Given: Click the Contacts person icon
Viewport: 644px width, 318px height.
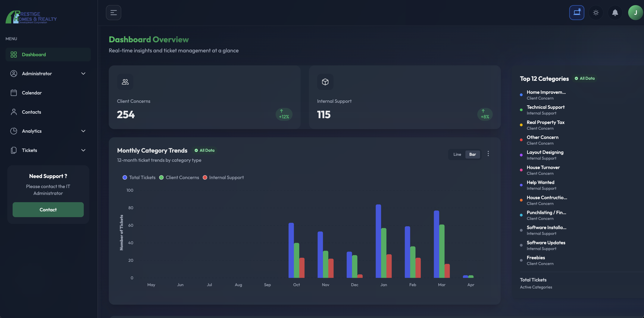Looking at the screenshot, I should [x=14, y=112].
